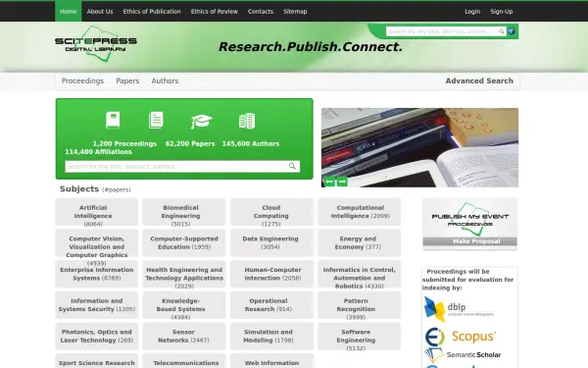Viewport: 588px width, 368px height.
Task: Select the Artificial Intelligence subject
Action: tap(97, 212)
